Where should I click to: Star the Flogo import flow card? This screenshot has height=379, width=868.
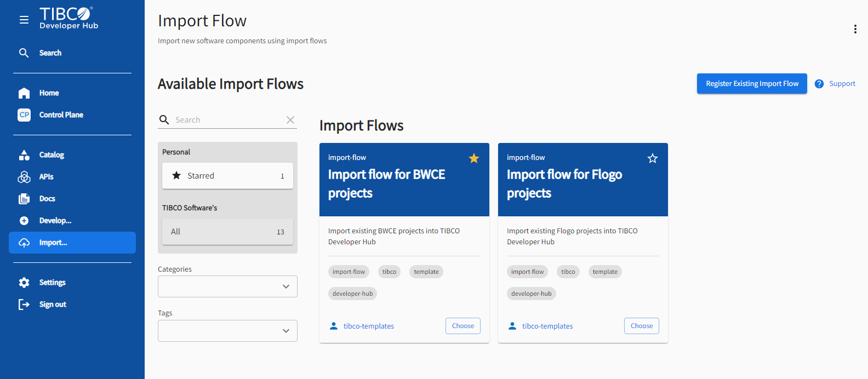coord(653,158)
